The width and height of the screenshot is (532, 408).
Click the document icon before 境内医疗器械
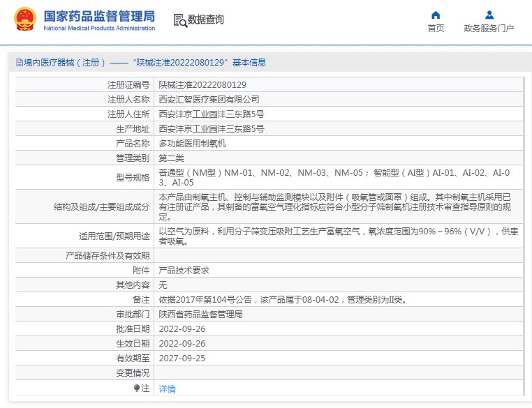[x=20, y=62]
